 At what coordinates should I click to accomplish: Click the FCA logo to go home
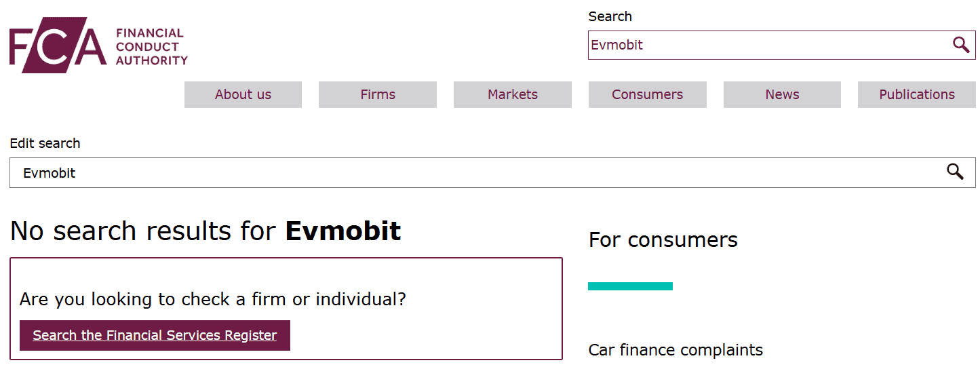pos(58,45)
